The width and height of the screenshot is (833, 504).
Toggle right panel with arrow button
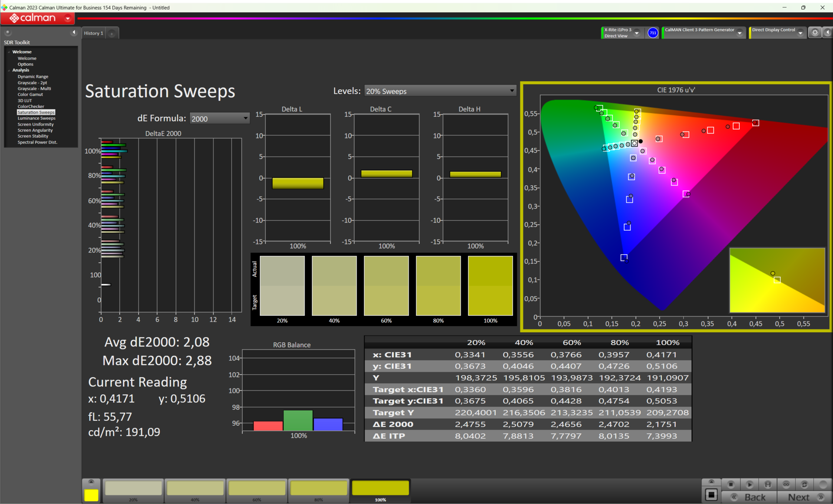click(x=827, y=33)
